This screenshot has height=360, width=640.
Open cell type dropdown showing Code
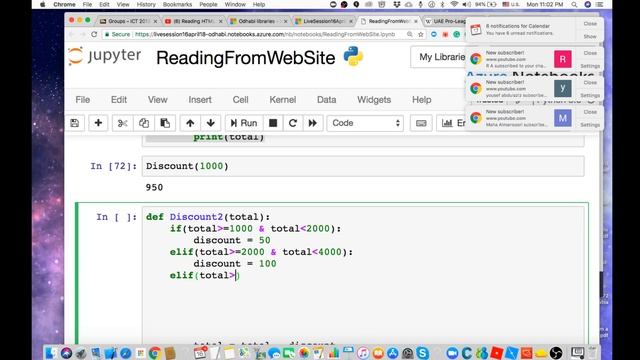[365, 123]
